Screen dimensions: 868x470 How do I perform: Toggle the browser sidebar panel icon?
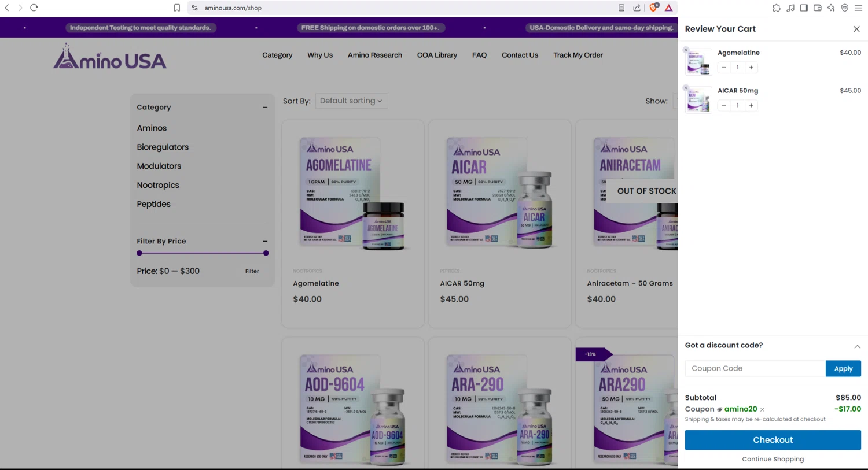coord(804,8)
